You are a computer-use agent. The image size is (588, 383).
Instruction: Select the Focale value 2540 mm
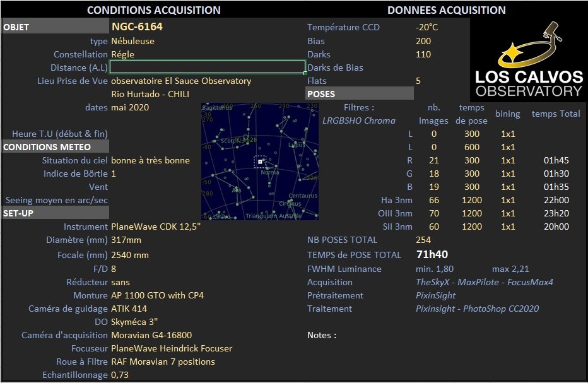click(x=130, y=255)
